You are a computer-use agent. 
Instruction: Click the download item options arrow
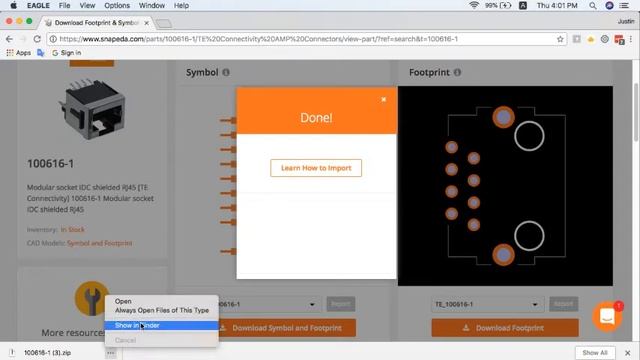coord(111,353)
